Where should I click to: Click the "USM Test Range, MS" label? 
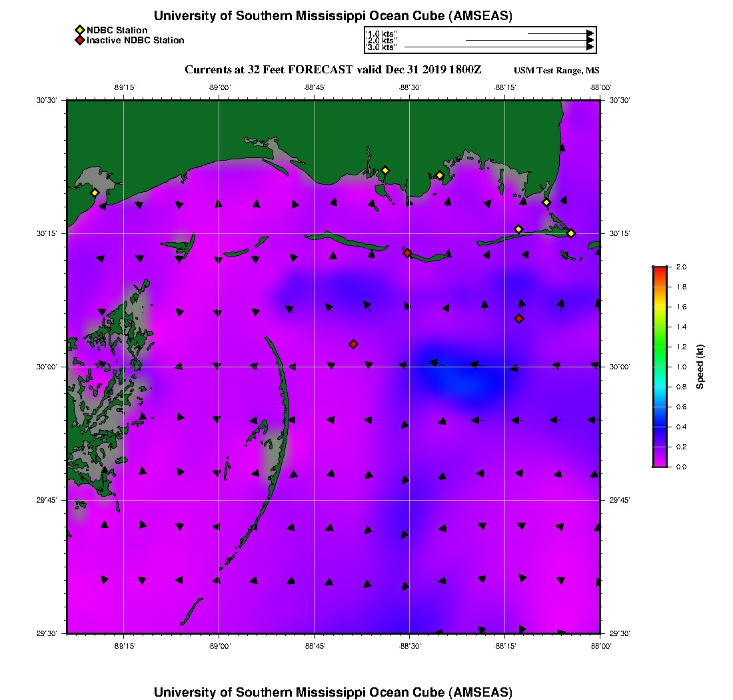pyautogui.click(x=556, y=71)
